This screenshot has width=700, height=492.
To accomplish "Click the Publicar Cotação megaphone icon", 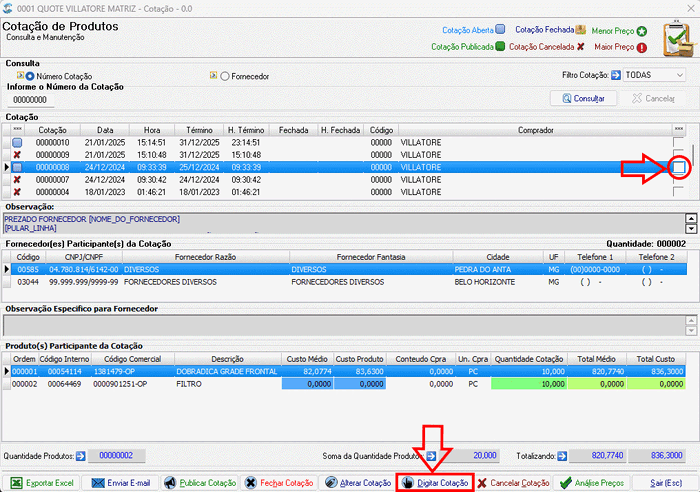I will point(170,483).
